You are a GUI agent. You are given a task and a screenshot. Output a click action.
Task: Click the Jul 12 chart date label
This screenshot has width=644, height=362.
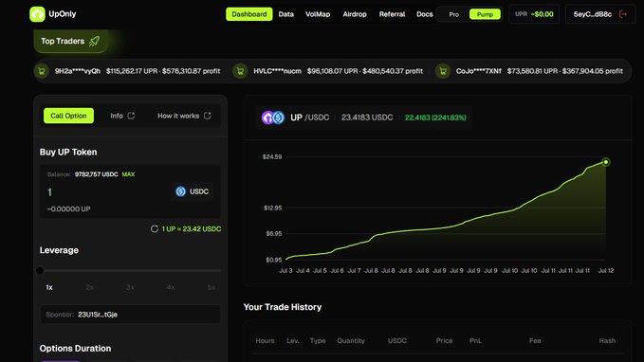pyautogui.click(x=606, y=270)
